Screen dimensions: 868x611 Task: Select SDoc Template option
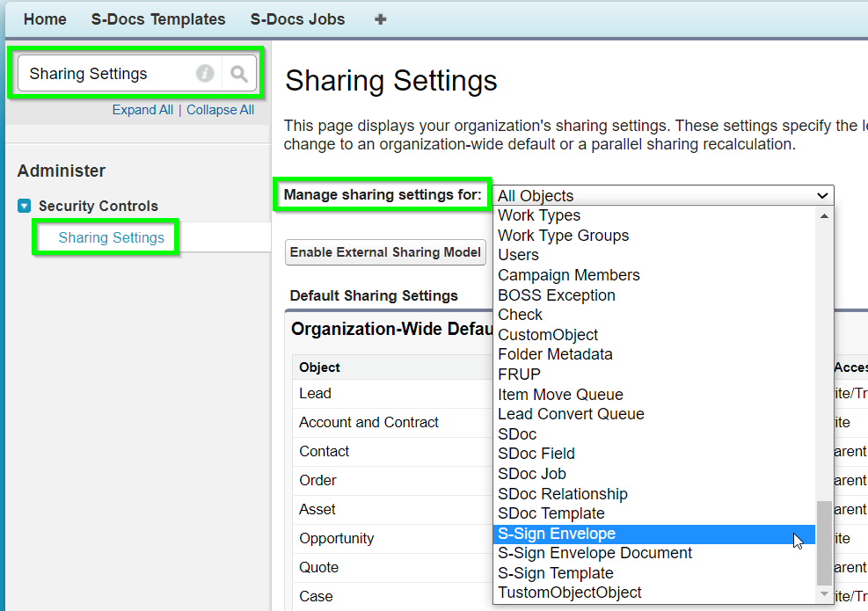653,513
